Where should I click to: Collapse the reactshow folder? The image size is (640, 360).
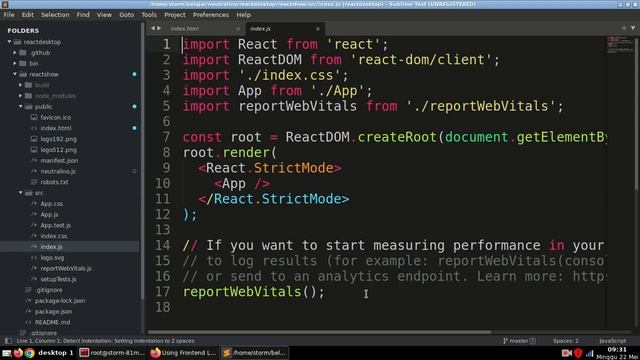pos(15,74)
